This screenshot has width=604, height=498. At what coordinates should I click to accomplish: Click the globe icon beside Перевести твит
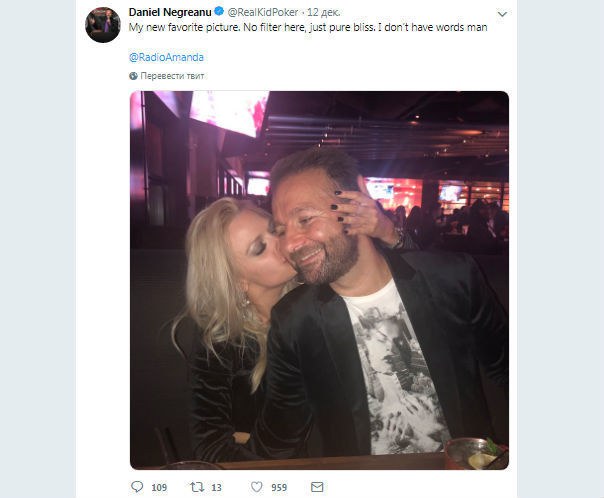click(x=134, y=75)
